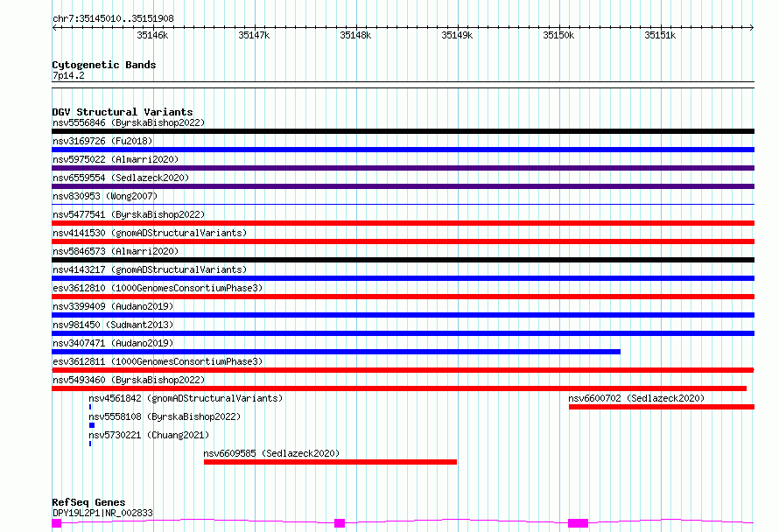Click the 35147k ruler mark

pos(254,35)
